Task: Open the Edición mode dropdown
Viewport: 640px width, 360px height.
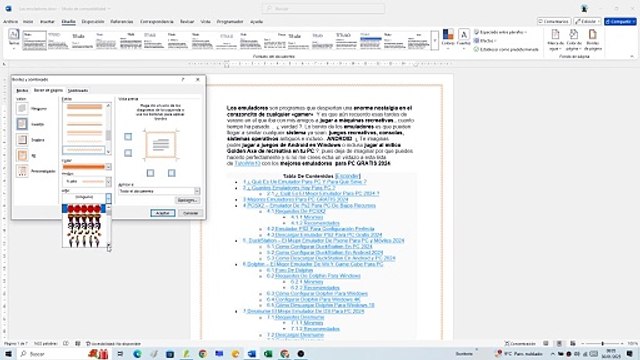Action: (x=587, y=21)
